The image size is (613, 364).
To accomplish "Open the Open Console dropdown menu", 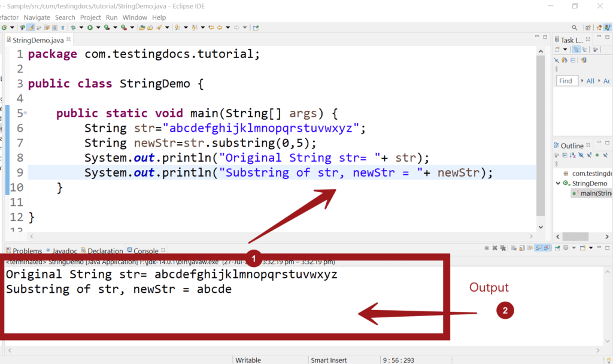I will [x=591, y=248].
